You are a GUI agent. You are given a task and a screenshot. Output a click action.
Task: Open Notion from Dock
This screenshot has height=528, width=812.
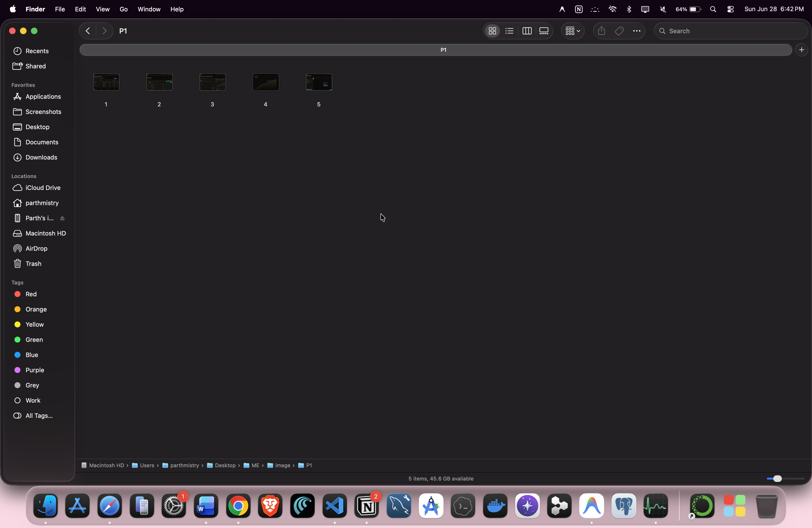[x=367, y=506]
